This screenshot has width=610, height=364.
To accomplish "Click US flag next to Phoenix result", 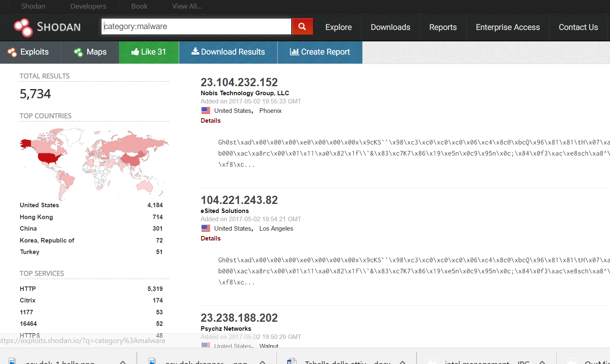I will 206,111.
